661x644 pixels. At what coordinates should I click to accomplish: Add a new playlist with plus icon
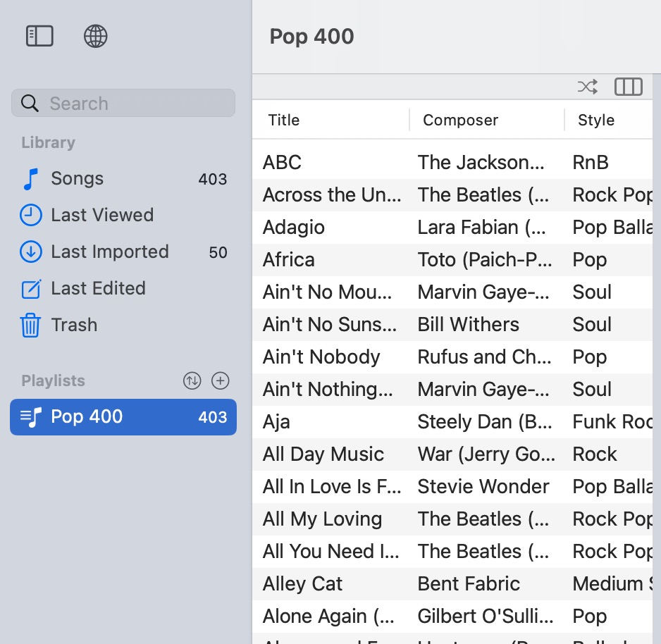(x=221, y=381)
